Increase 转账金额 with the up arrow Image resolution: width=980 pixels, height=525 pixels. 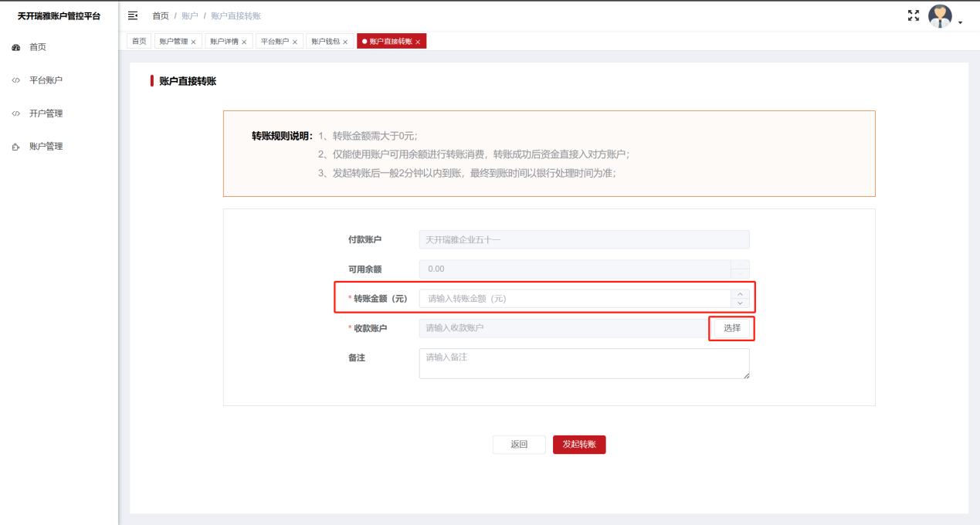[x=740, y=294]
